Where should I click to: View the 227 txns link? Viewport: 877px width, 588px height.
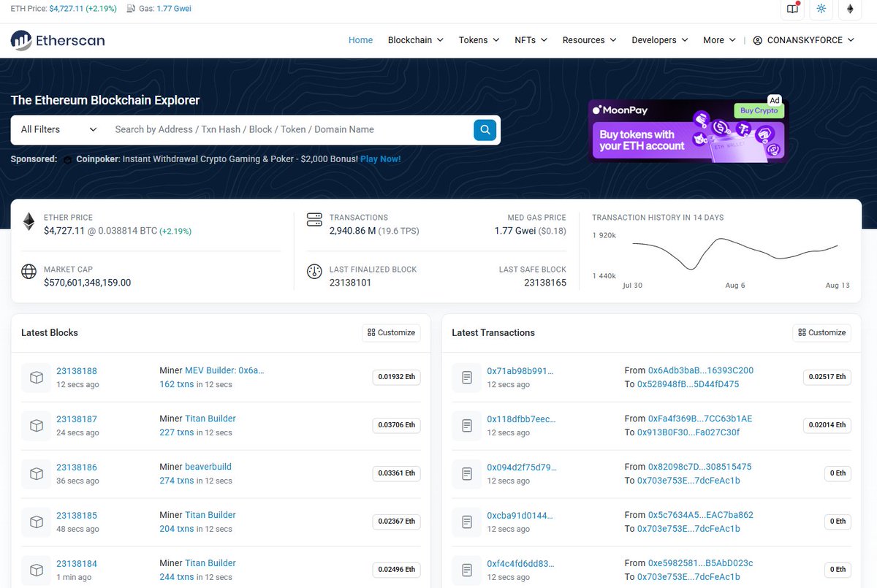[x=177, y=432]
